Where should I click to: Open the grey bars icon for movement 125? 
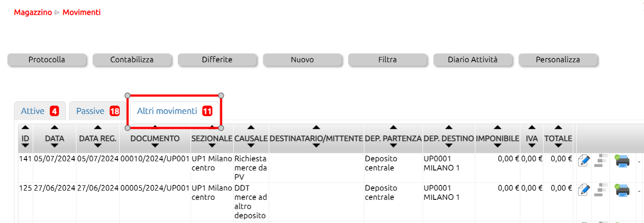tap(602, 190)
